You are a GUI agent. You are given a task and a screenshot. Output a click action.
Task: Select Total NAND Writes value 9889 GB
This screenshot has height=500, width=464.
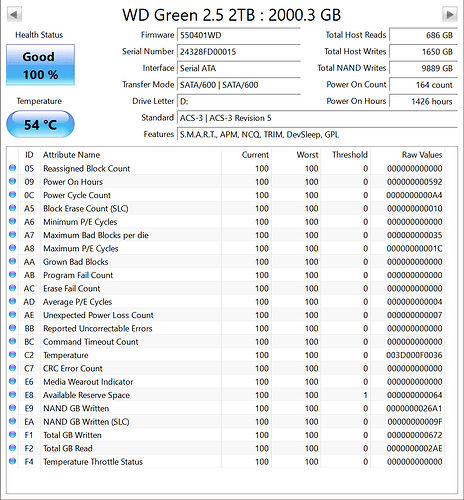(423, 68)
